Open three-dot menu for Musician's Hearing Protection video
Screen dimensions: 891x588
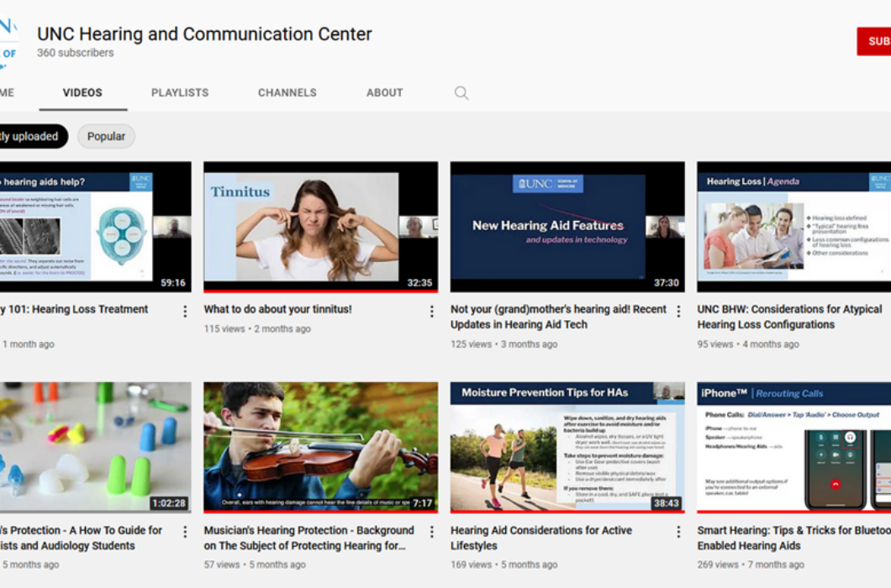pos(432,533)
